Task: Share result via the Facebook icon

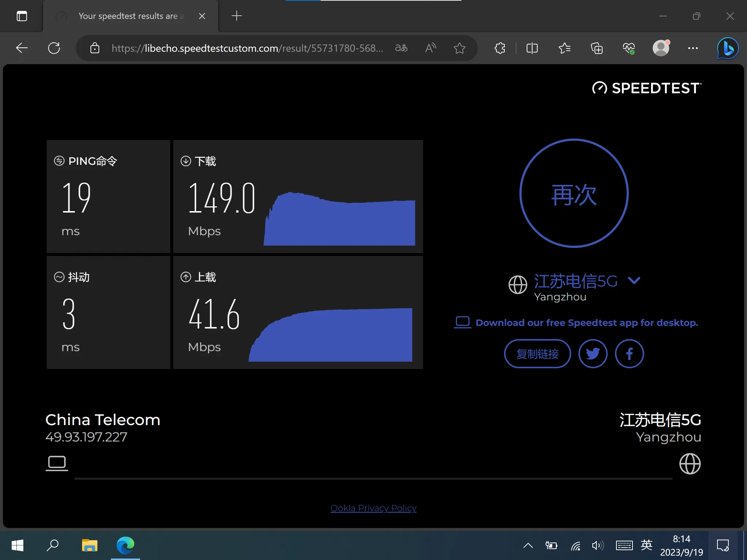Action: coord(629,354)
